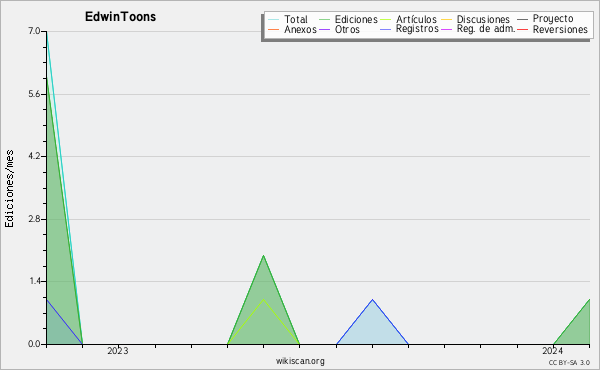The width and height of the screenshot is (600, 370).
Task: Click the 0.0 y-axis value
Action: coord(34,344)
